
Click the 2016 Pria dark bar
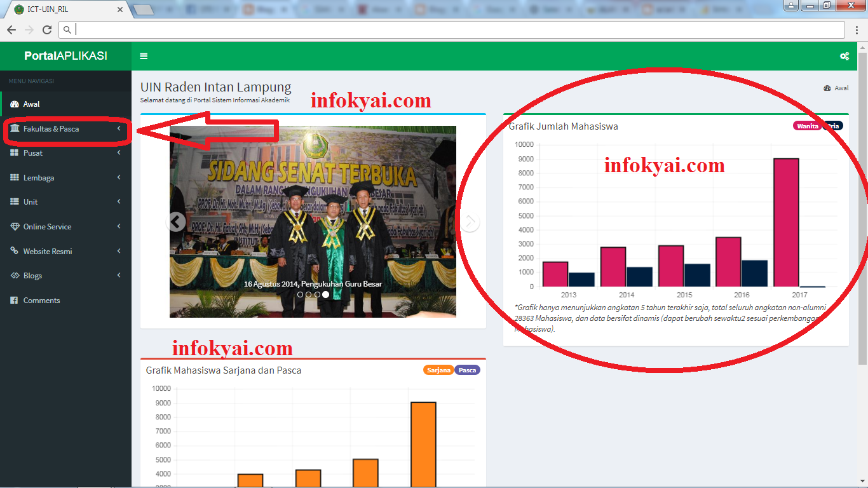click(x=754, y=273)
